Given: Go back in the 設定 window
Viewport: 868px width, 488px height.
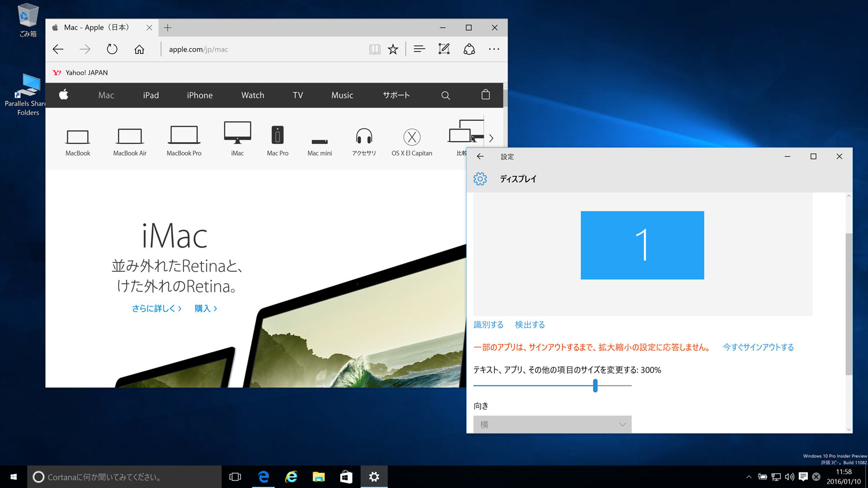Looking at the screenshot, I should (x=480, y=156).
